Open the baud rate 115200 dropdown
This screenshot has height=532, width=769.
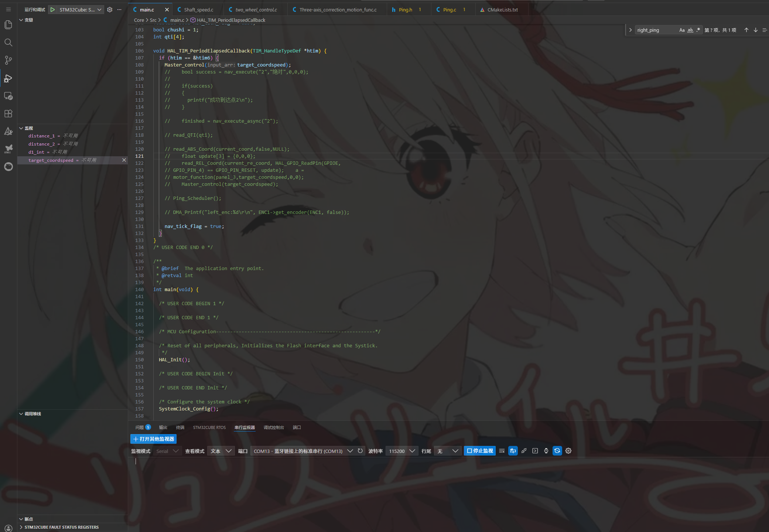[401, 451]
